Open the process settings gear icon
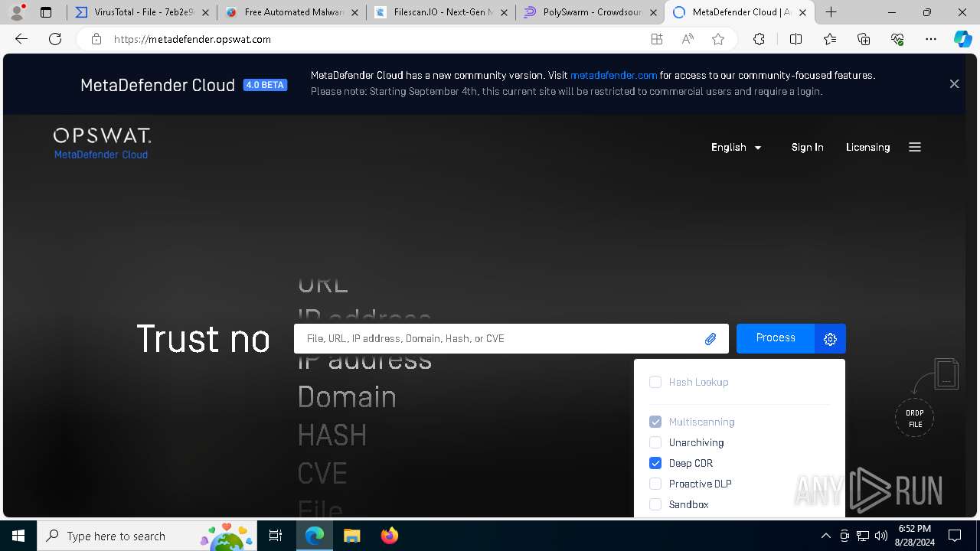Image resolution: width=980 pixels, height=551 pixels. point(830,339)
